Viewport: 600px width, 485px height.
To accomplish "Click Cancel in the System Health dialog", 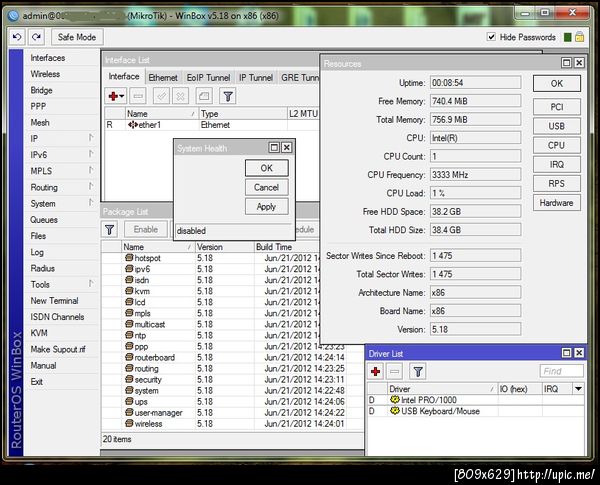I will point(267,188).
